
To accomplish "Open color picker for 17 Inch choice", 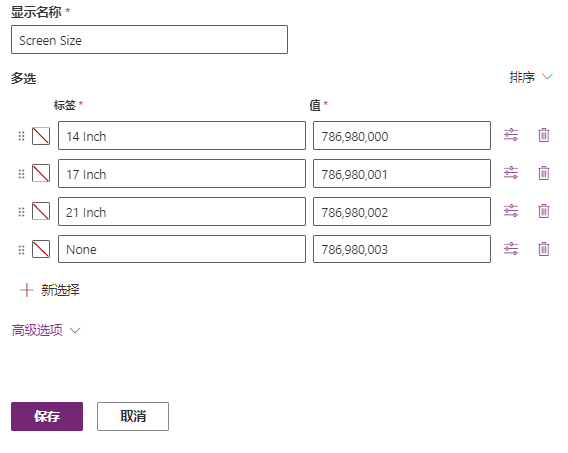I will point(41,173).
